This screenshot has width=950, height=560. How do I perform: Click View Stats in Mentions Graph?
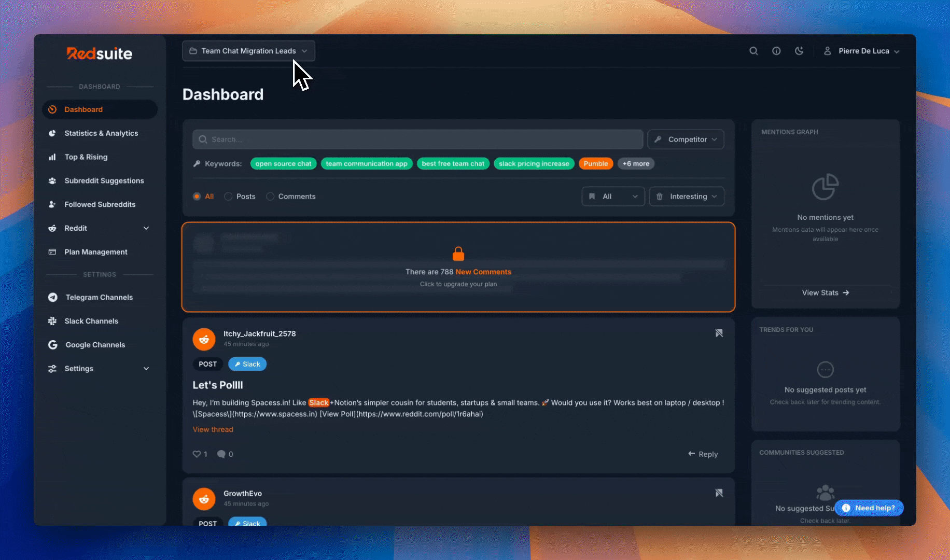click(825, 293)
